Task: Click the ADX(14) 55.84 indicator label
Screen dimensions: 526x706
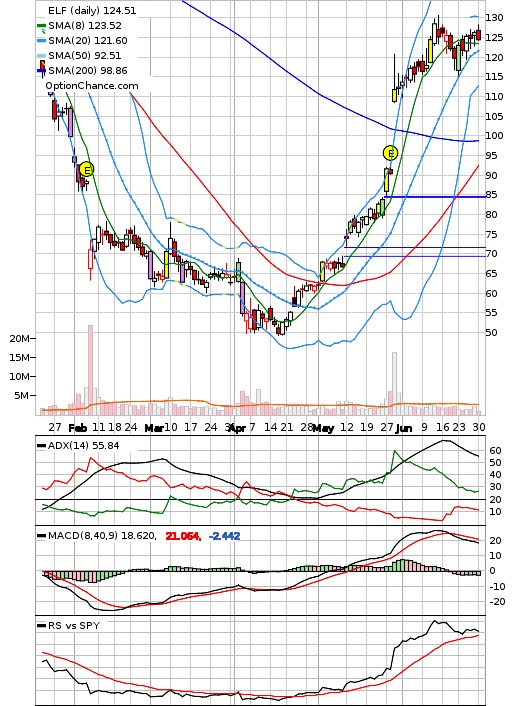Action: pyautogui.click(x=83, y=445)
